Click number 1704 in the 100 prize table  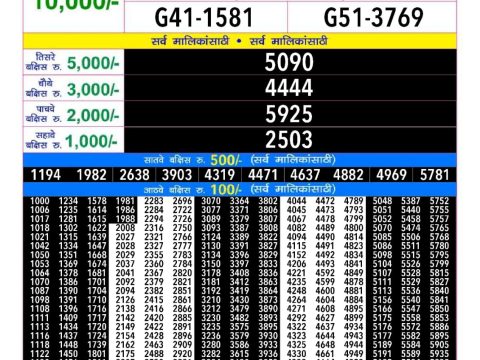tap(97, 291)
